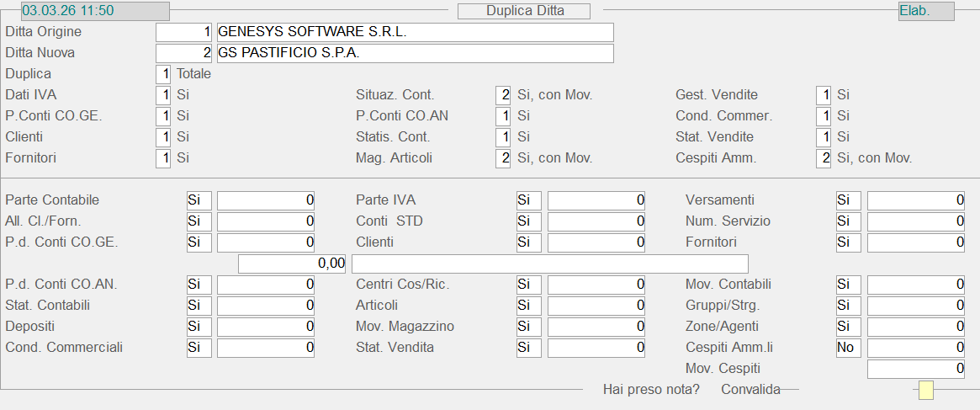Viewport: 980px width, 410px height.
Task: Click the yellow Convalida confirmation box
Action: 925,390
